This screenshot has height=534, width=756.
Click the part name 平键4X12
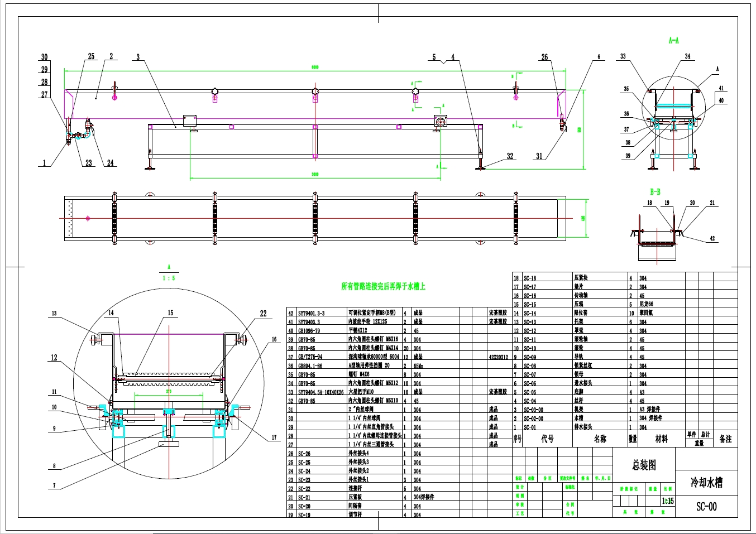tap(358, 331)
